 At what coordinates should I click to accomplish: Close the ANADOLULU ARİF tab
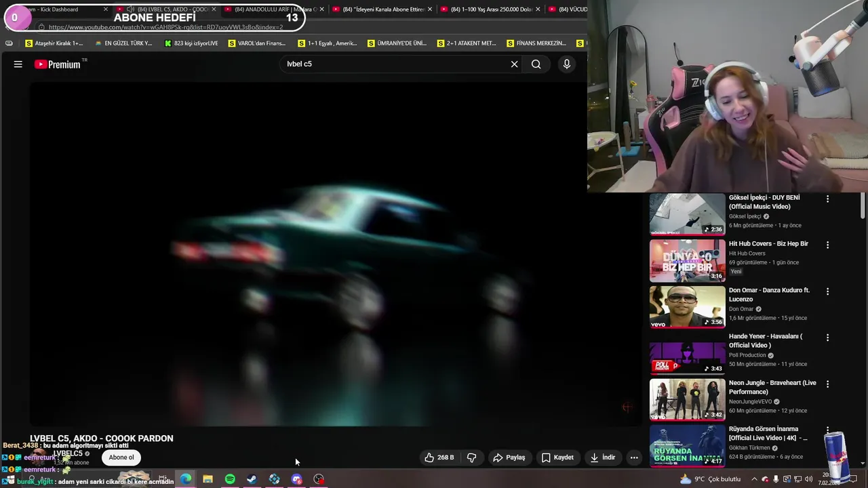tap(322, 9)
